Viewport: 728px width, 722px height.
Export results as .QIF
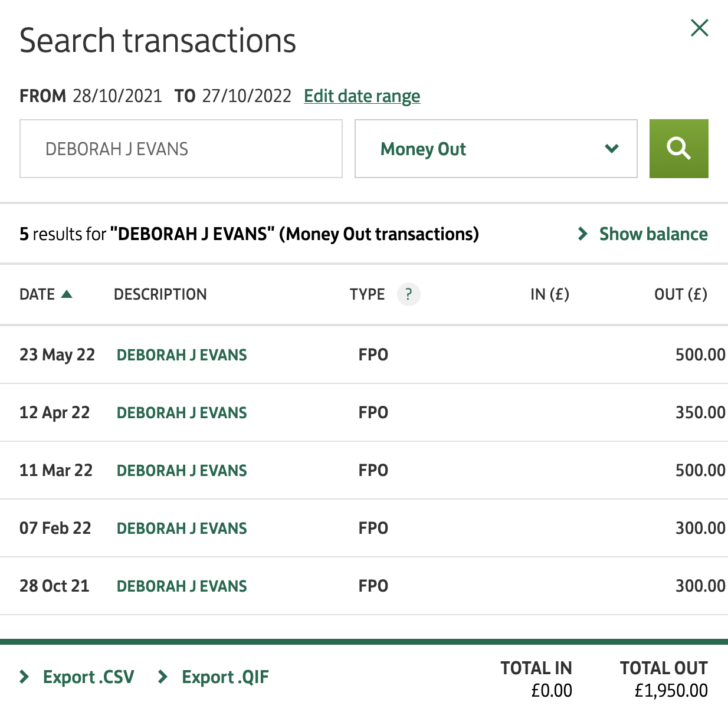(x=214, y=677)
